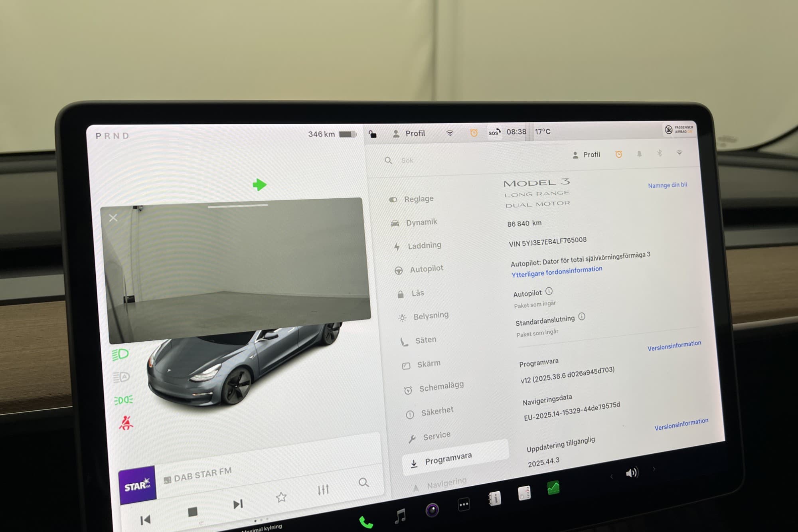
Task: Select Laddning in settings menu
Action: tap(424, 245)
